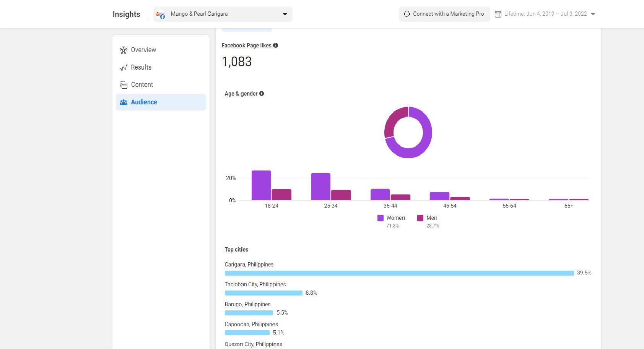The image size is (644, 349).
Task: Click the 0% axis label
Action: 233,200
